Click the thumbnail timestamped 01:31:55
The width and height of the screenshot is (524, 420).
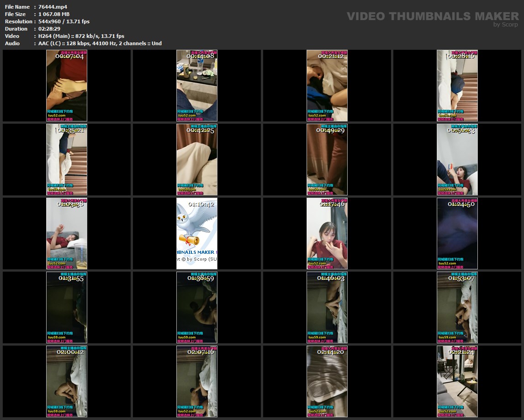point(67,308)
